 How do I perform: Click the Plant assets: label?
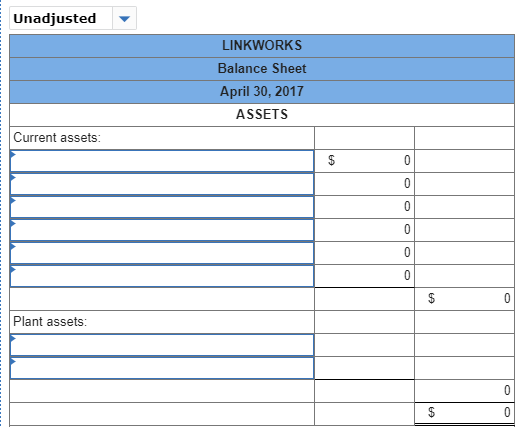click(x=50, y=322)
